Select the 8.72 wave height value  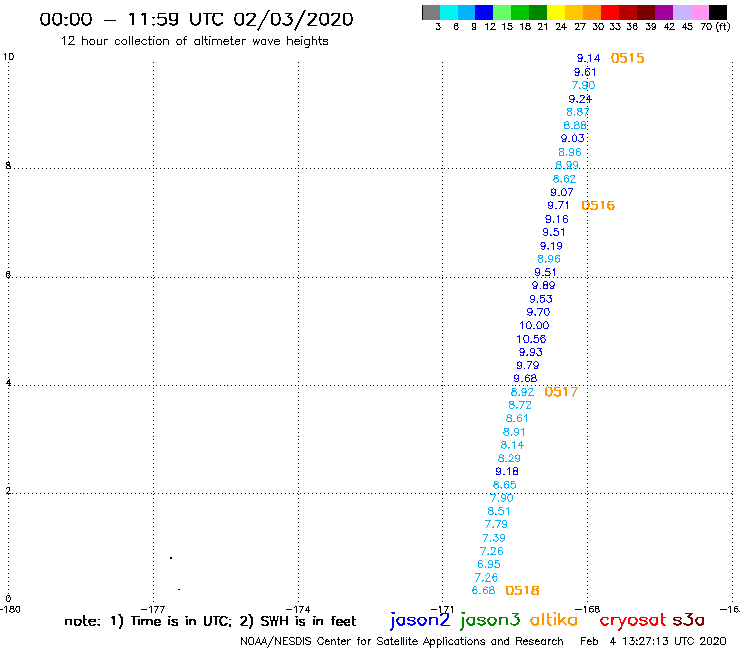520,405
